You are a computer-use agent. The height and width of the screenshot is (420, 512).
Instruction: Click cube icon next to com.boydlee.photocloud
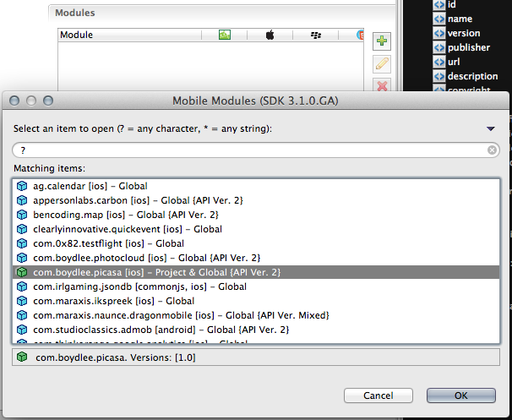click(x=22, y=258)
